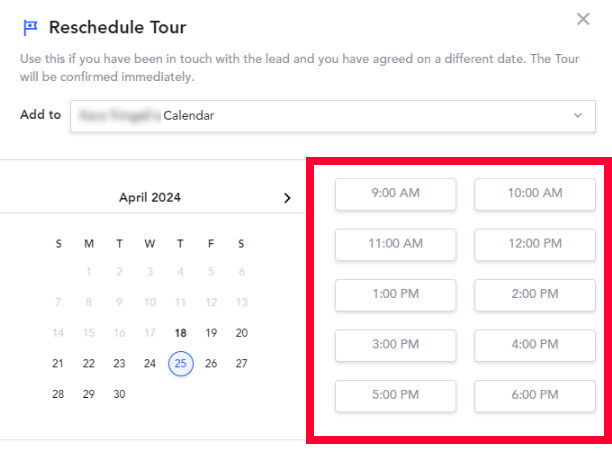Expand the calendar selector chevron
The width and height of the screenshot is (612, 453).
(x=578, y=115)
